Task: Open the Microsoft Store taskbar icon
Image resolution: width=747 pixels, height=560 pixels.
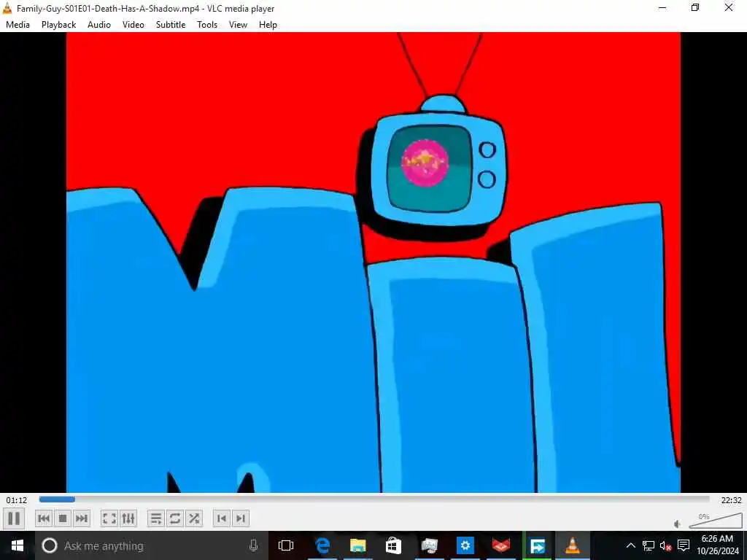Action: tap(393, 545)
